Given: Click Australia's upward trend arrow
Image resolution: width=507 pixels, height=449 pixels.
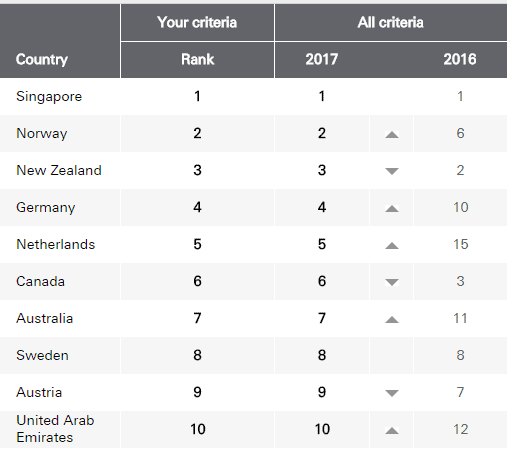Looking at the screenshot, I should point(392,320).
